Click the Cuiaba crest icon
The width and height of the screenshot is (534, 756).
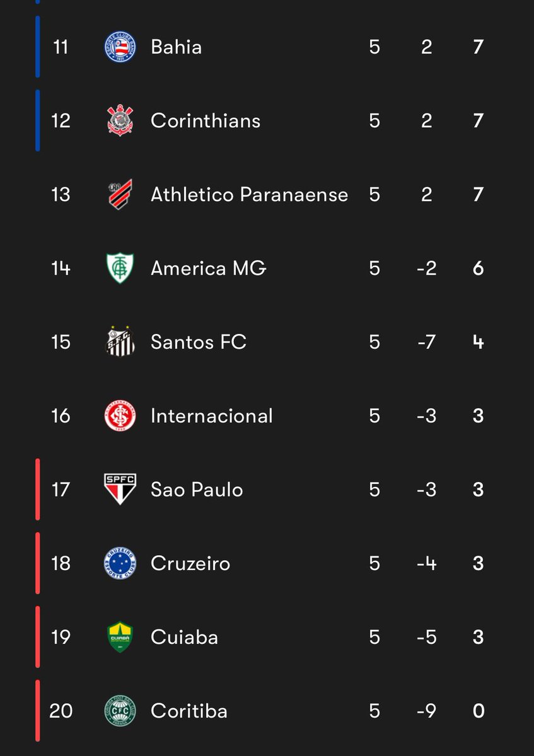click(x=120, y=637)
